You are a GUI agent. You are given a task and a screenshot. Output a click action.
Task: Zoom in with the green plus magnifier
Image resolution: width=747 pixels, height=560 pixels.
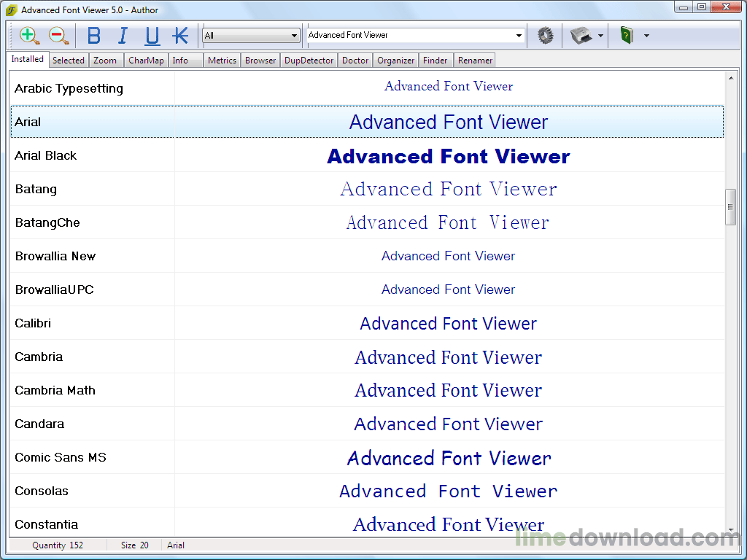point(29,36)
